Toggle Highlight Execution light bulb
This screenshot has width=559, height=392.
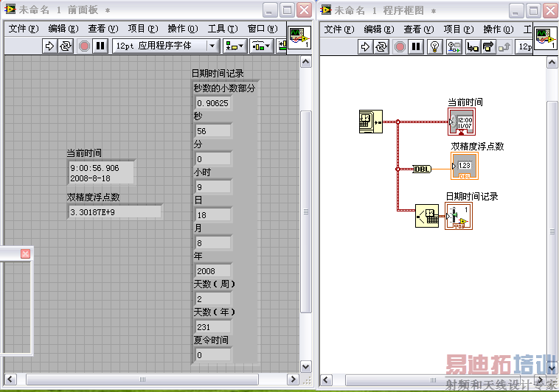434,46
